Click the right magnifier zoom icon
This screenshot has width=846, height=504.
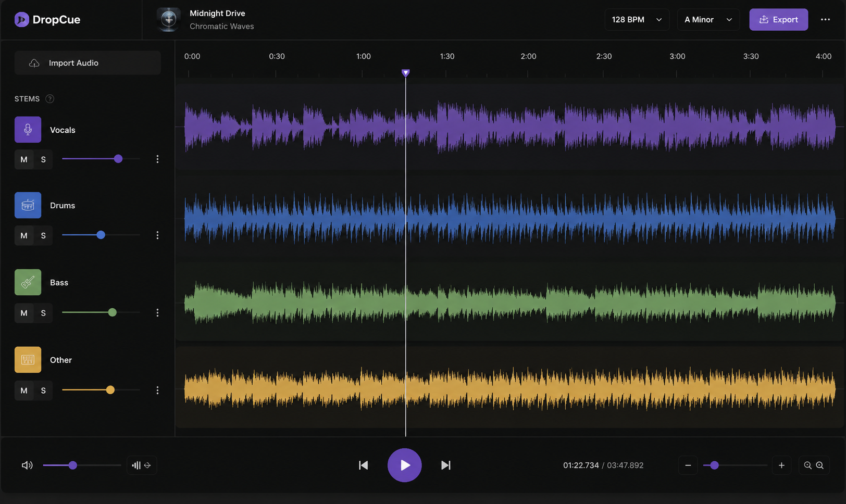[820, 465]
